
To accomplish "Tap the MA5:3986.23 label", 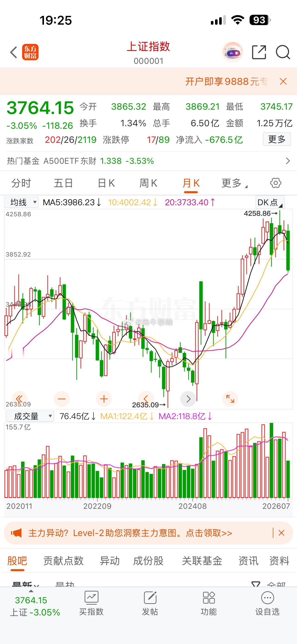I will click(72, 202).
